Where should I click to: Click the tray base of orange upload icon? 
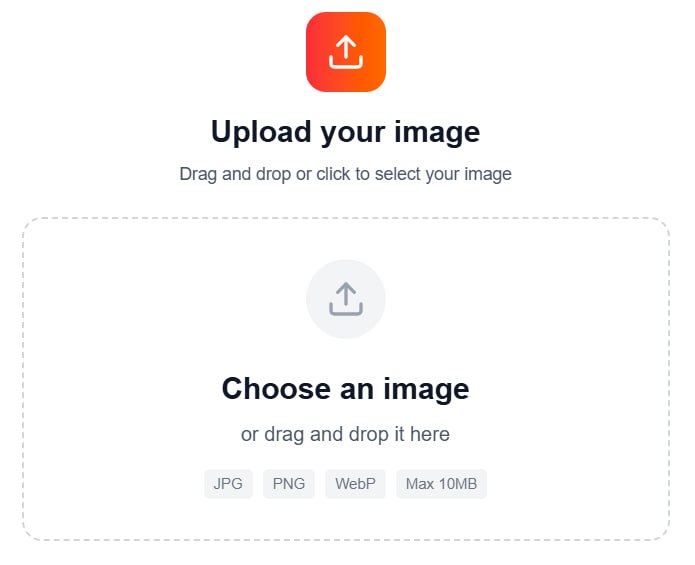(x=346, y=62)
